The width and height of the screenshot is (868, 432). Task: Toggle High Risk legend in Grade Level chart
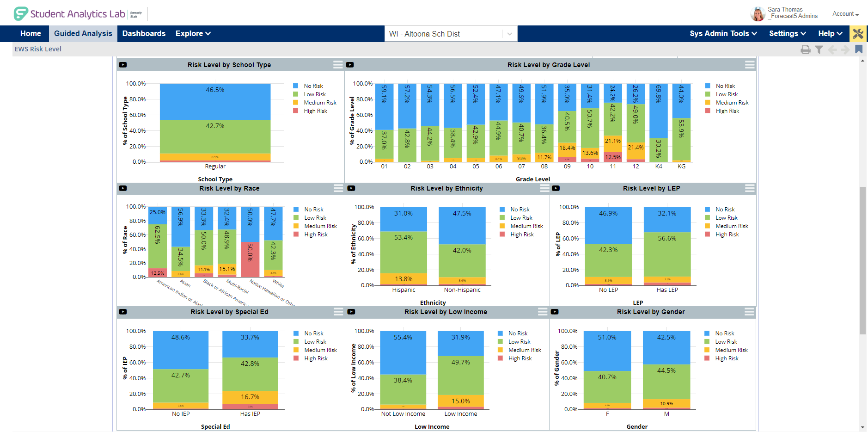coord(722,111)
